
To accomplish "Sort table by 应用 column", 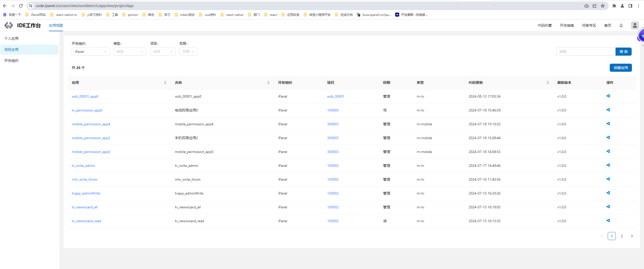I will tap(165, 83).
